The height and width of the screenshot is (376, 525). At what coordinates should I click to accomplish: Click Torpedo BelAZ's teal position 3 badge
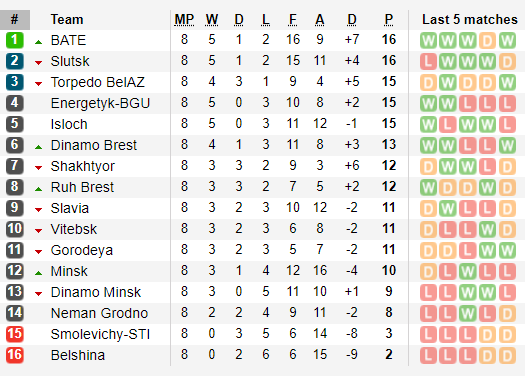pos(15,82)
